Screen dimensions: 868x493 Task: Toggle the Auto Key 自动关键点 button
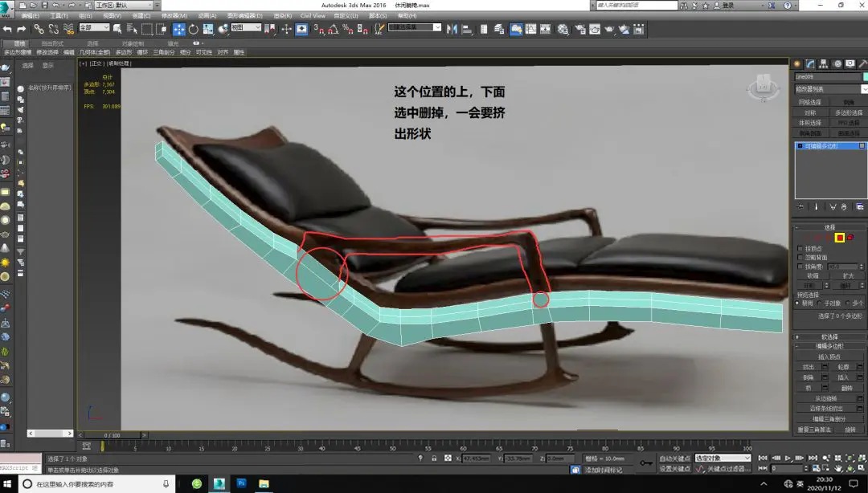[x=674, y=458]
